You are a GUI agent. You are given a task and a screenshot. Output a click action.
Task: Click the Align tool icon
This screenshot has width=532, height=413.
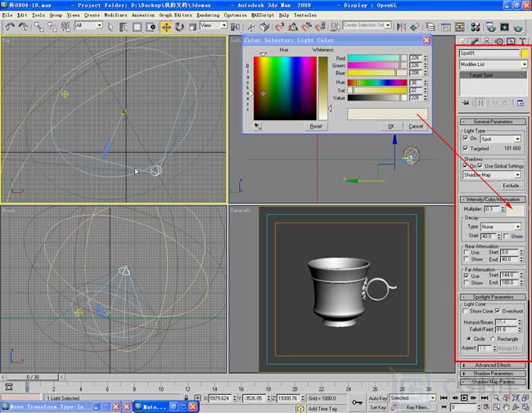click(x=414, y=27)
